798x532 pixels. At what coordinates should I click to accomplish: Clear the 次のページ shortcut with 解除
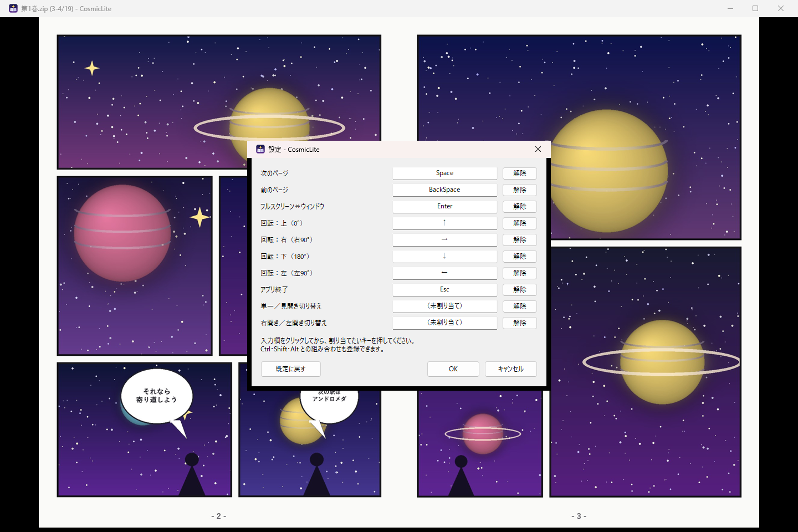click(x=520, y=173)
